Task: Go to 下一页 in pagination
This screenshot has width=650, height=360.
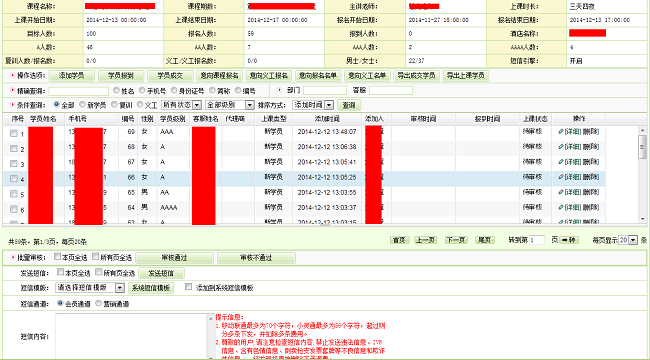Action: click(456, 240)
